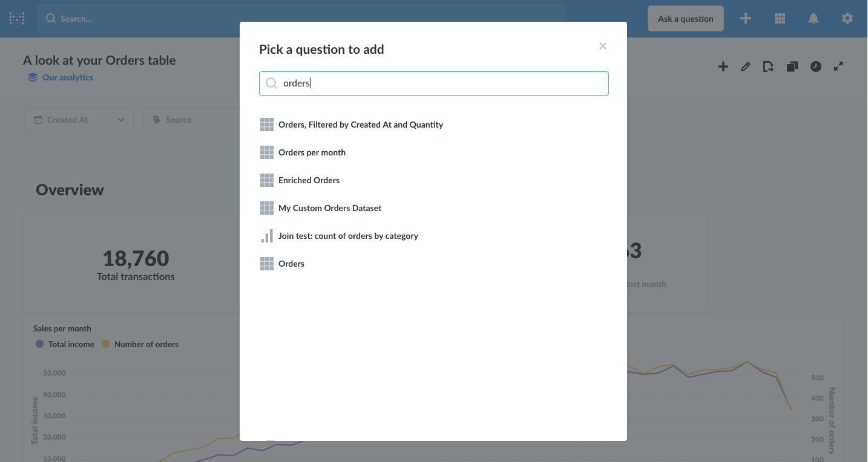Select the Orders per month question
Screen dimensions: 868x462
pos(312,152)
